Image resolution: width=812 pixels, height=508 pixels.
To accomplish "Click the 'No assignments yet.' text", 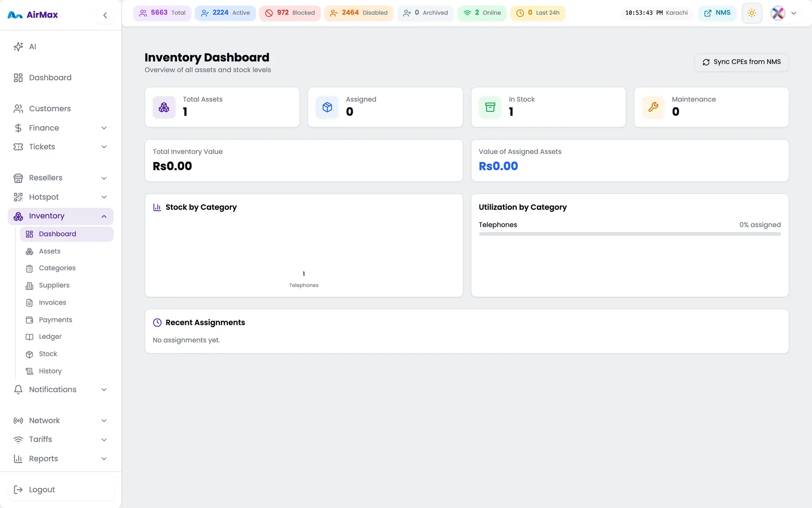I will click(186, 340).
